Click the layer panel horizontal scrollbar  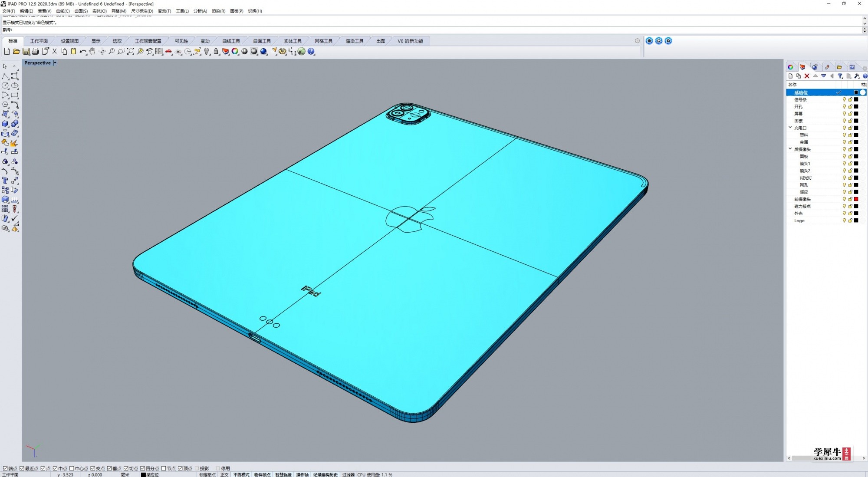coord(826,458)
